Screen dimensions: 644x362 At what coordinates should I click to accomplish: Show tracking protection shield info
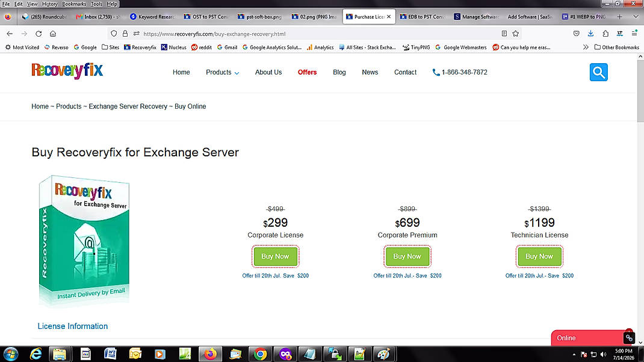point(114,34)
